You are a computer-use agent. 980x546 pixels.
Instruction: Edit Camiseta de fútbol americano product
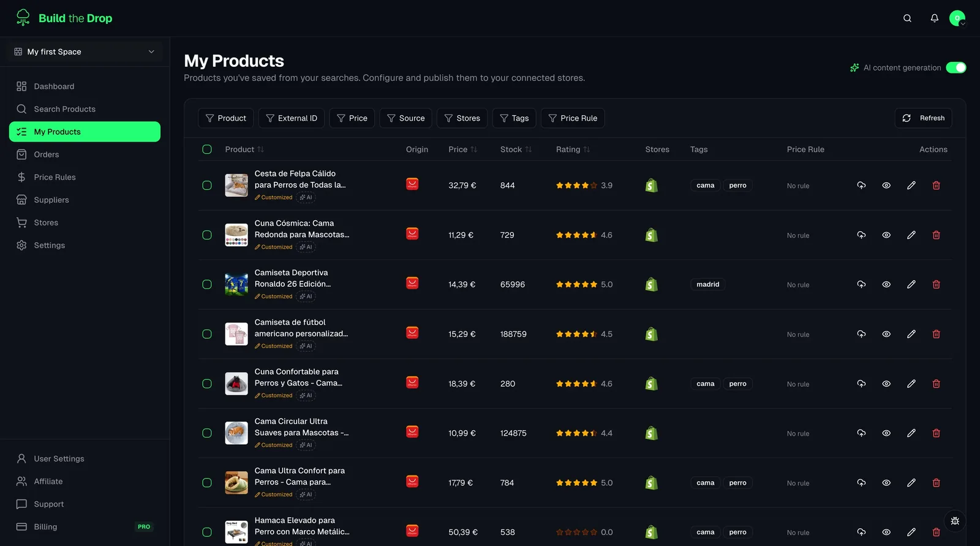(911, 334)
